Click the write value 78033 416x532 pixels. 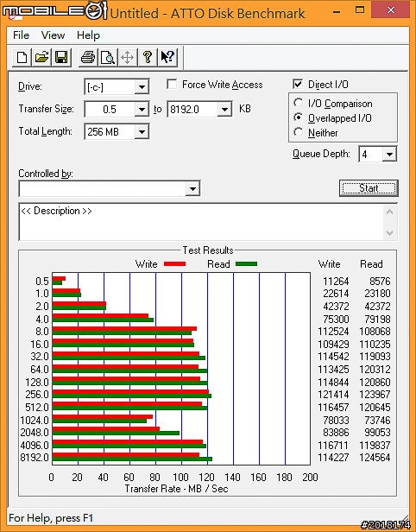[x=336, y=421]
